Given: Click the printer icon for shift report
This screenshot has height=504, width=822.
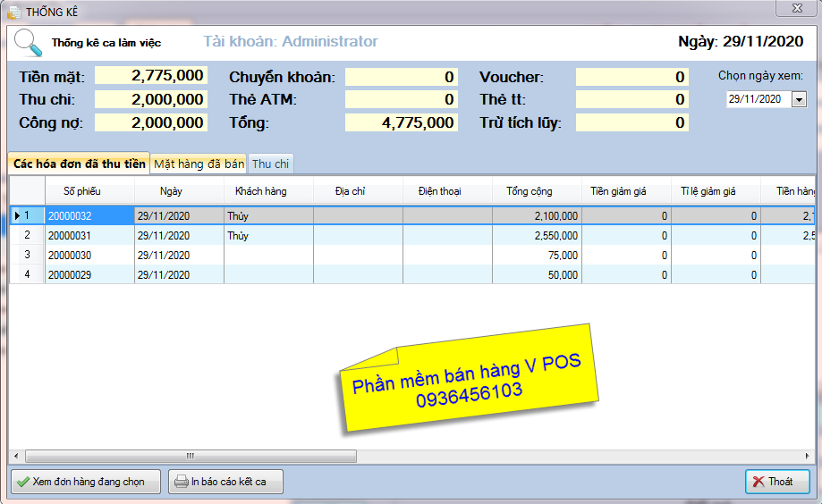Looking at the screenshot, I should 181,482.
